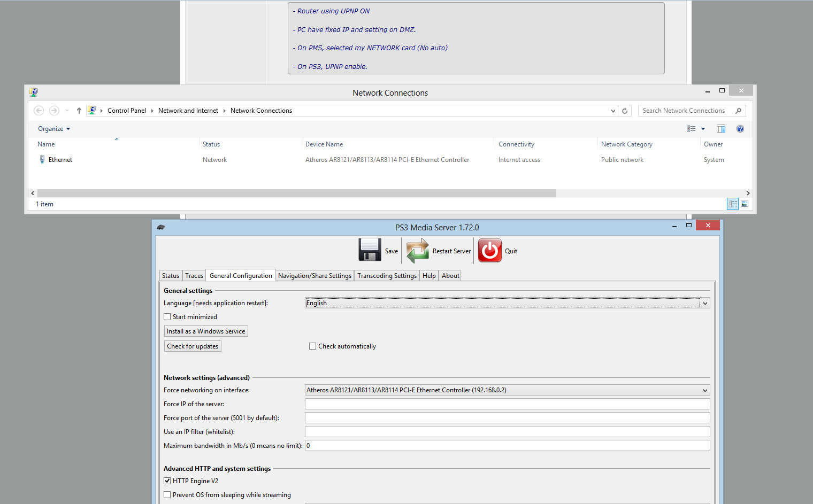Screen dimensions: 813x504
Task: Open the view options dropdown arrow
Action: coord(703,129)
